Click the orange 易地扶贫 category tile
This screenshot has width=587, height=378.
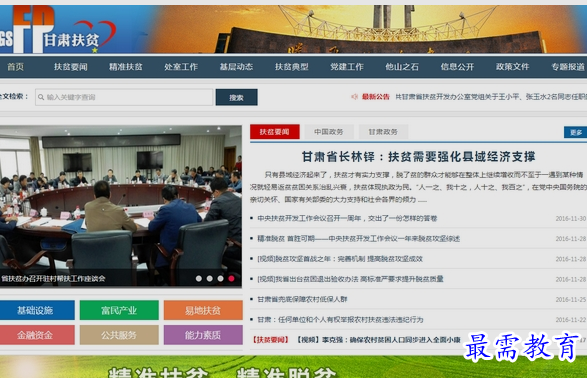(203, 310)
